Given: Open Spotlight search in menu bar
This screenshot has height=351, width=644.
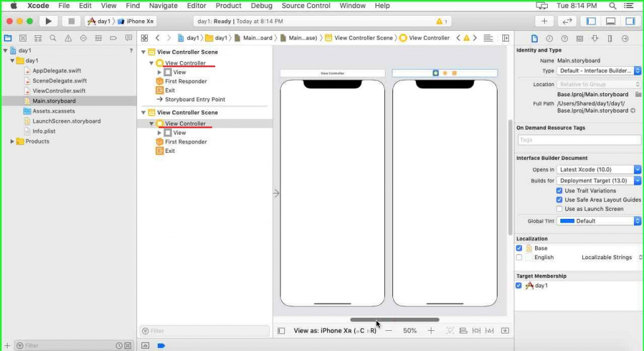Looking at the screenshot, I should pyautogui.click(x=613, y=6).
